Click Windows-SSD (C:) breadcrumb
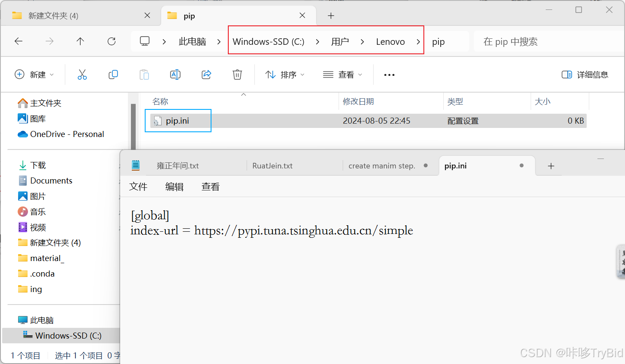625x364 pixels. coord(268,42)
